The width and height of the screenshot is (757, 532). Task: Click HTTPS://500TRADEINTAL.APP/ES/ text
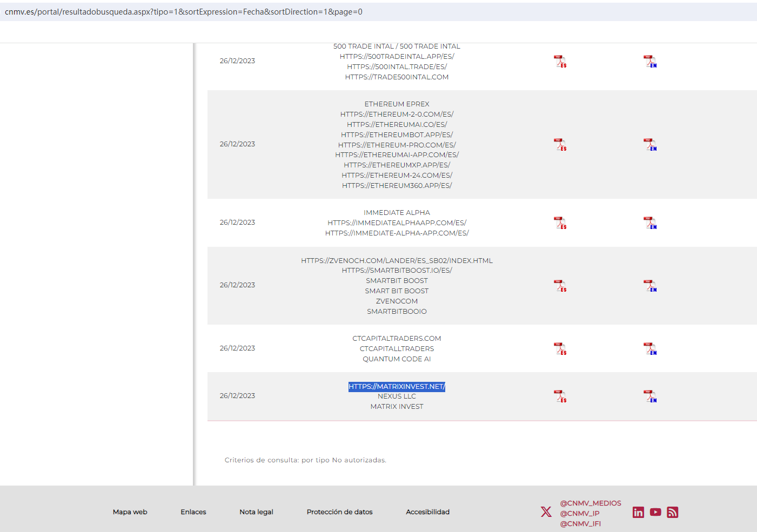397,57
